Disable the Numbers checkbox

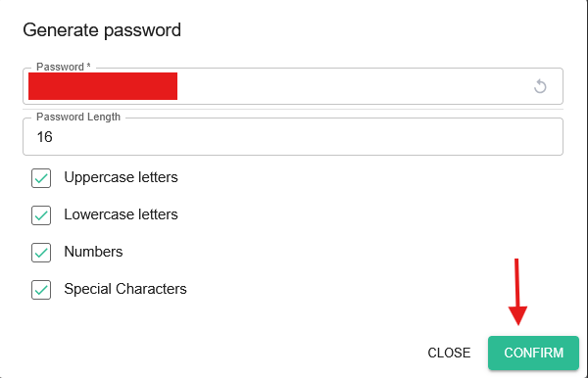point(41,253)
